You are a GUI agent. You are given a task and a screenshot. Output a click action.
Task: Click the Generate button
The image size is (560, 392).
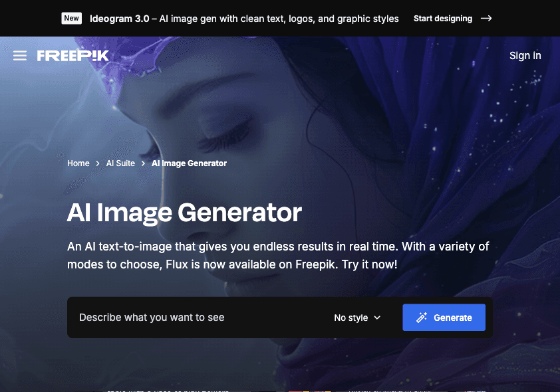(x=444, y=318)
